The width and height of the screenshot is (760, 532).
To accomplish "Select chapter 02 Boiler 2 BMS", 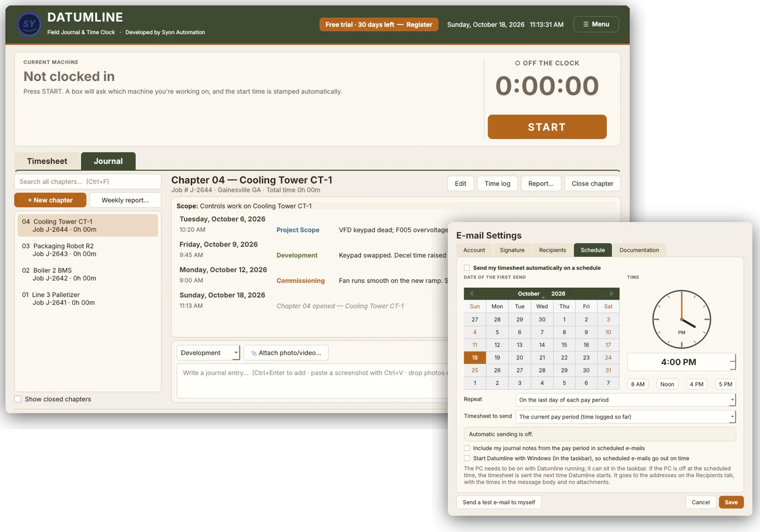I will [x=88, y=274].
